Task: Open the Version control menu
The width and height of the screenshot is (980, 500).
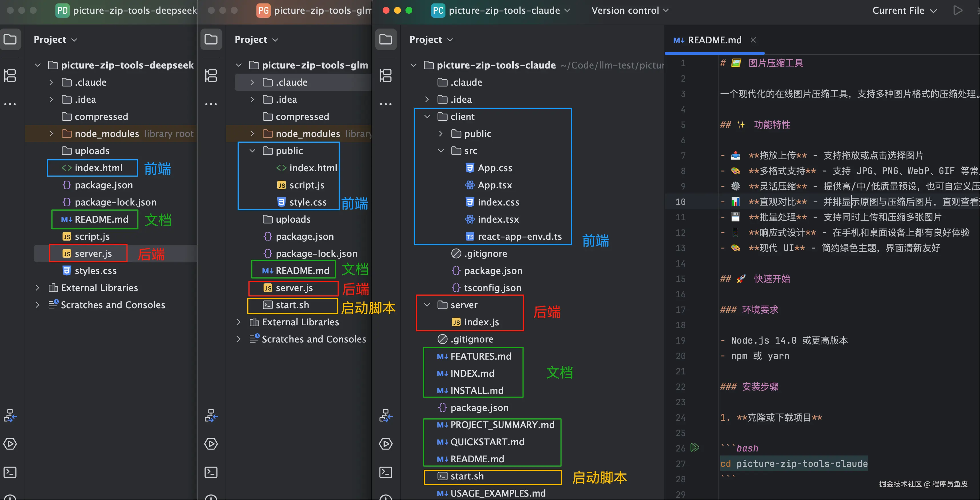Action: [x=630, y=11]
